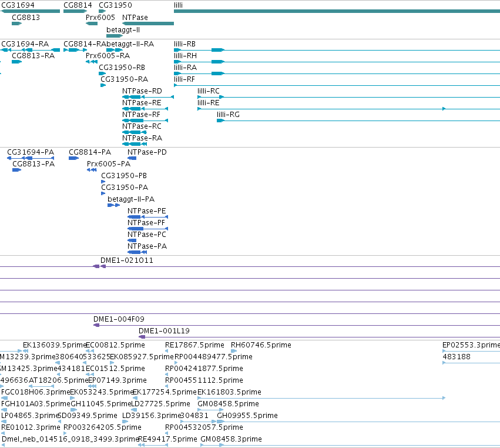Click the lilli-RH transcript label
Screen dimensions: 500x448
(185, 55)
